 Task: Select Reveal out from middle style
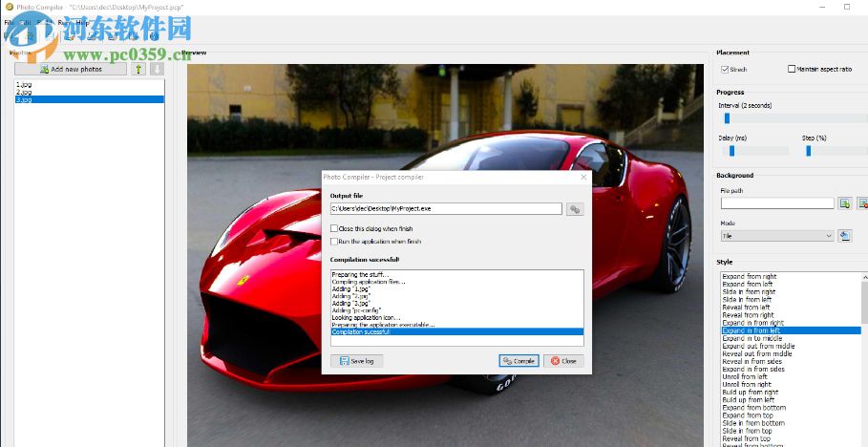[757, 354]
